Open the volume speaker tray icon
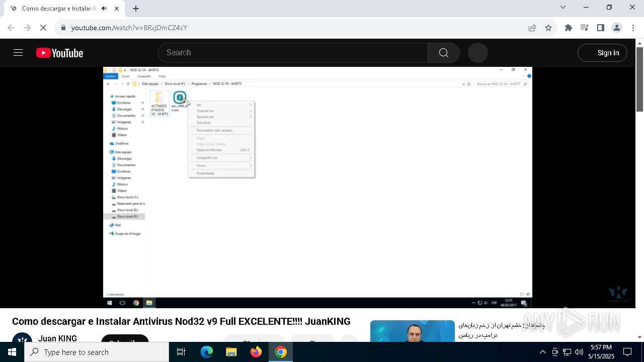This screenshot has height=362, width=644. click(579, 352)
